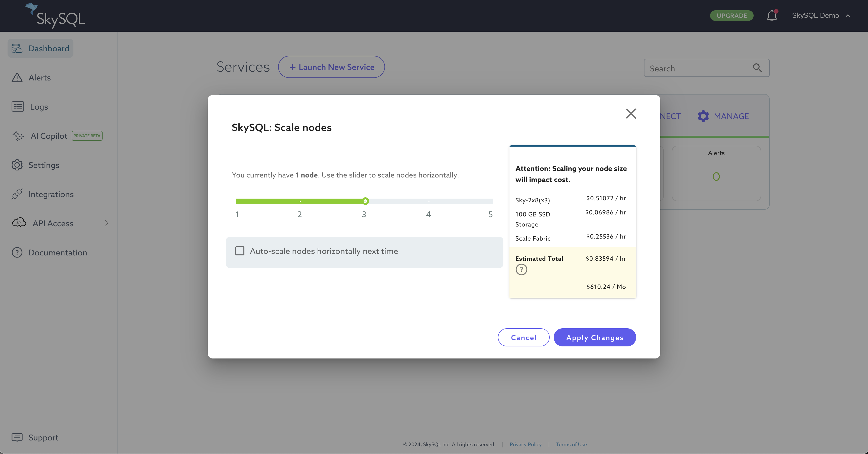The width and height of the screenshot is (868, 454).
Task: Go to Settings in the sidebar
Action: pos(44,165)
